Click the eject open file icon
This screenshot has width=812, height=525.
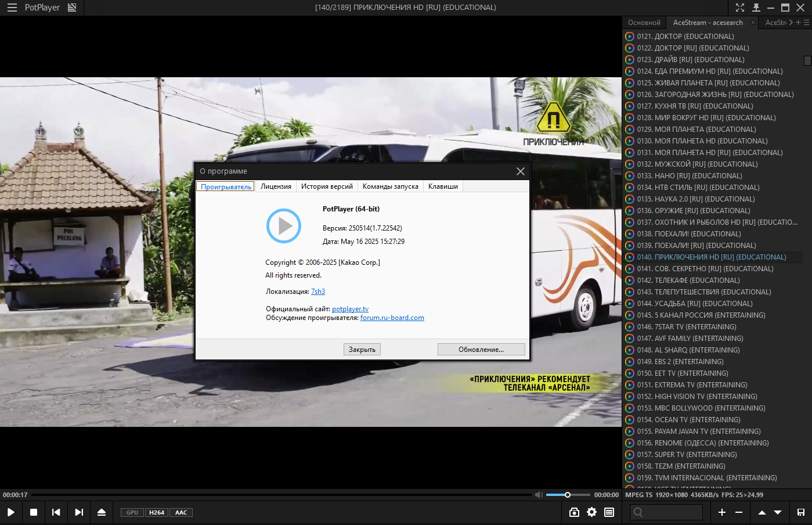102,512
